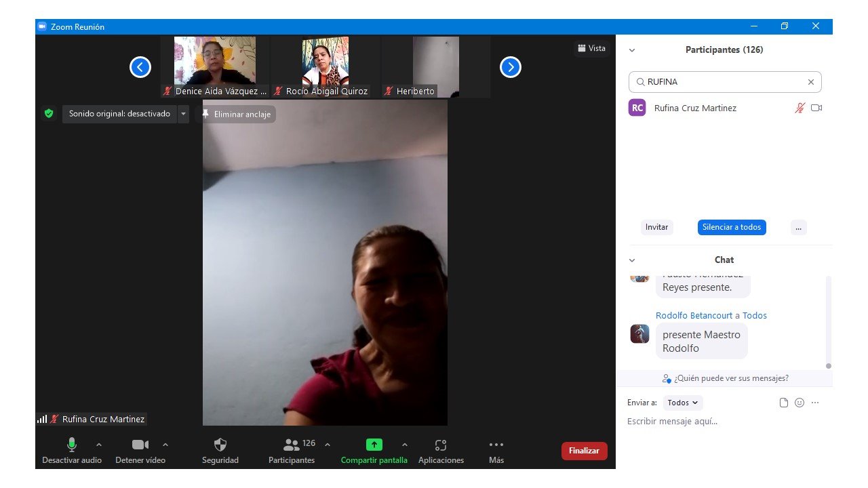Click the green encryption shield icon

tap(49, 114)
